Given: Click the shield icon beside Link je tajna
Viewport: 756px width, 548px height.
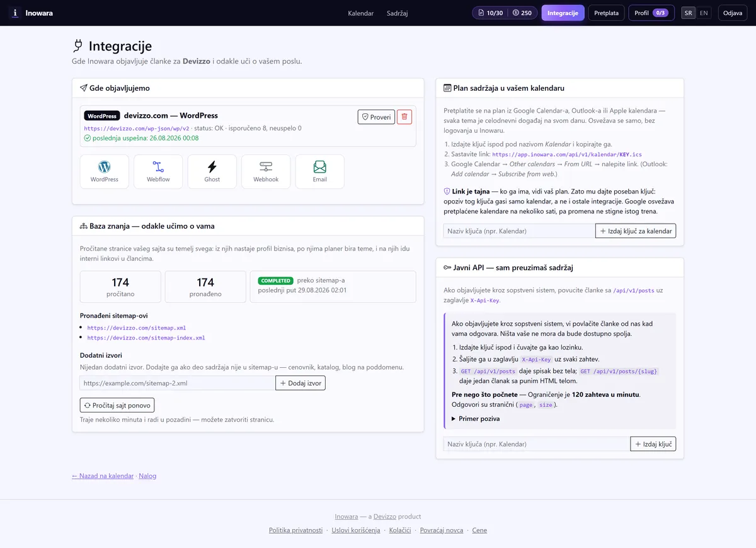Looking at the screenshot, I should [447, 191].
